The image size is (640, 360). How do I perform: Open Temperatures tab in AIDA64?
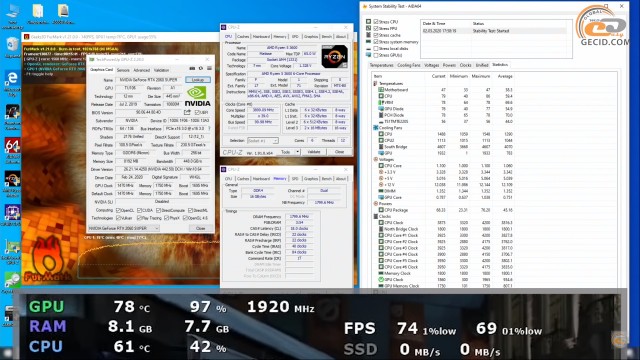click(381, 65)
